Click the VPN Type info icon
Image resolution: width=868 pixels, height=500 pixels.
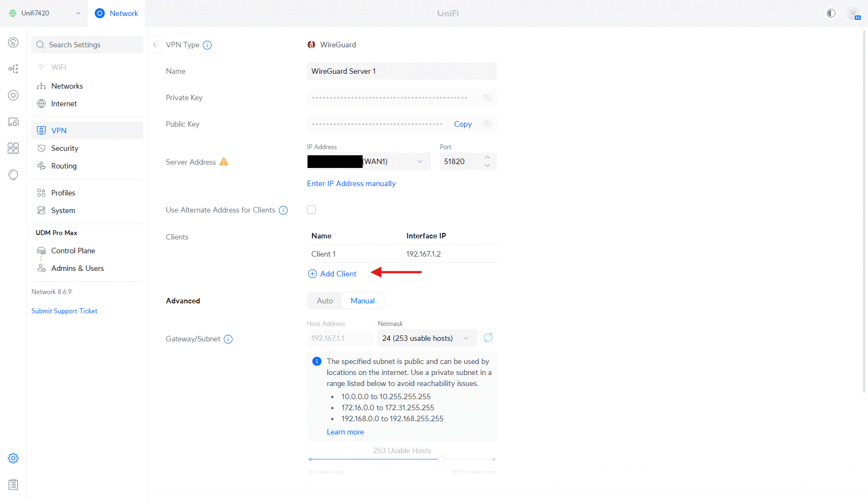tap(207, 45)
